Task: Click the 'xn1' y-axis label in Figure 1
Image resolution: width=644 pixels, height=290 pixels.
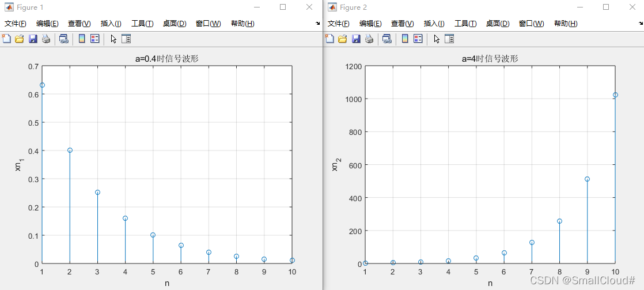Action: 19,165
